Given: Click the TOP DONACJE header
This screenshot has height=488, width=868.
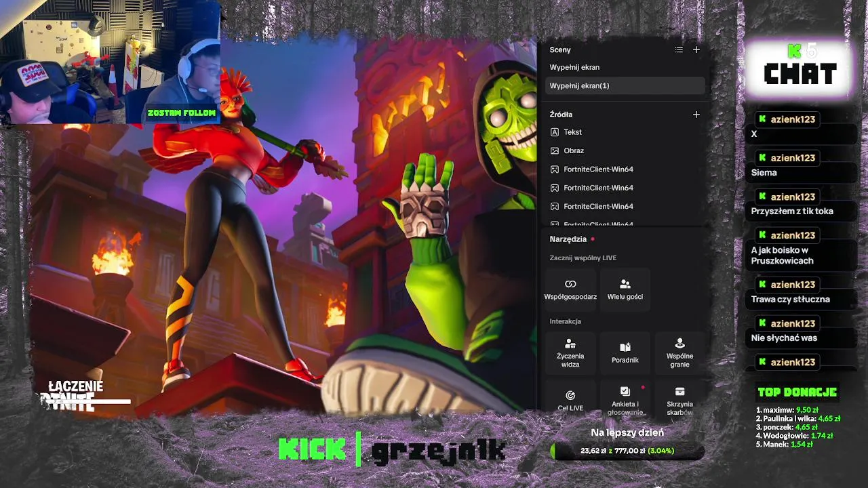Looking at the screenshot, I should pos(797,392).
